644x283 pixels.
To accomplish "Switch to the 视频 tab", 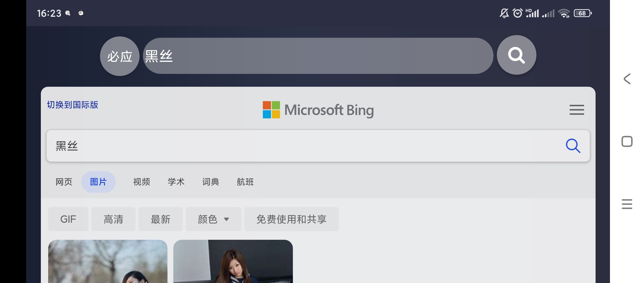I will pos(142,182).
